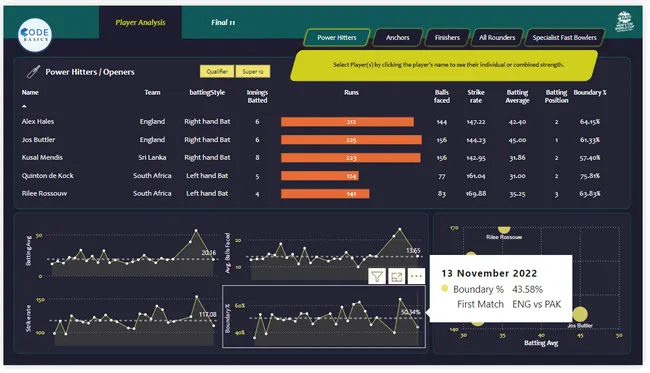Click the Code Basics logo
This screenshot has width=650, height=373.
pos(35,34)
